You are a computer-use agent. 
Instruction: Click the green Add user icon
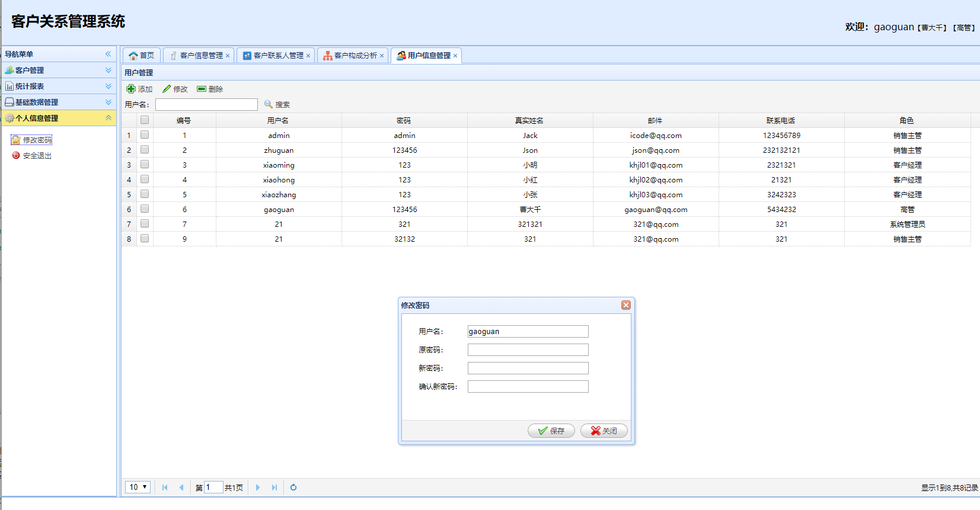coord(131,89)
